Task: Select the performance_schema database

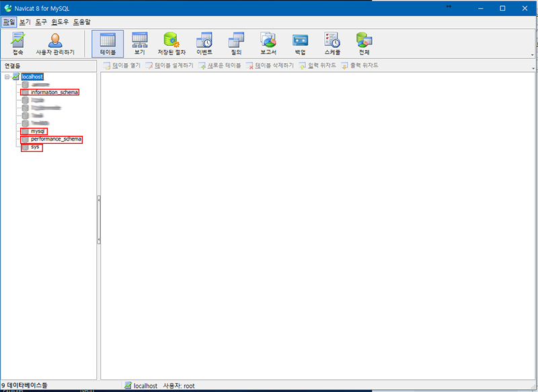Action: point(56,139)
